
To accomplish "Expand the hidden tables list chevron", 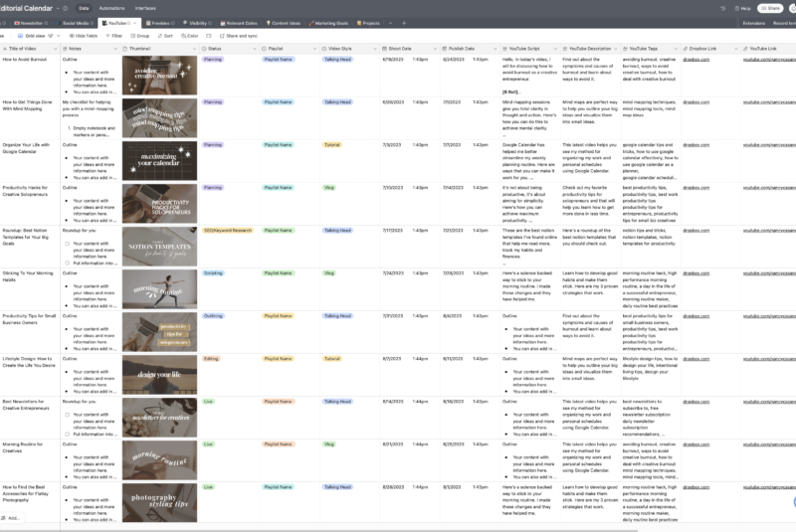I will (x=390, y=23).
